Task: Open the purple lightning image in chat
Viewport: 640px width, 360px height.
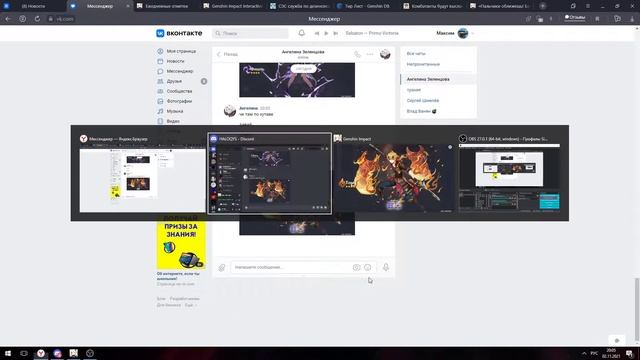Action: coord(297,80)
